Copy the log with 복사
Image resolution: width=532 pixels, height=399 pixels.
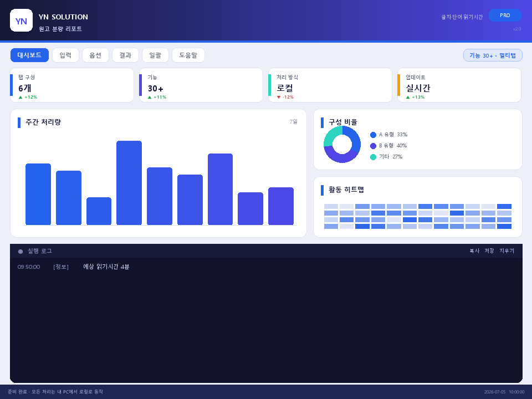(474, 250)
